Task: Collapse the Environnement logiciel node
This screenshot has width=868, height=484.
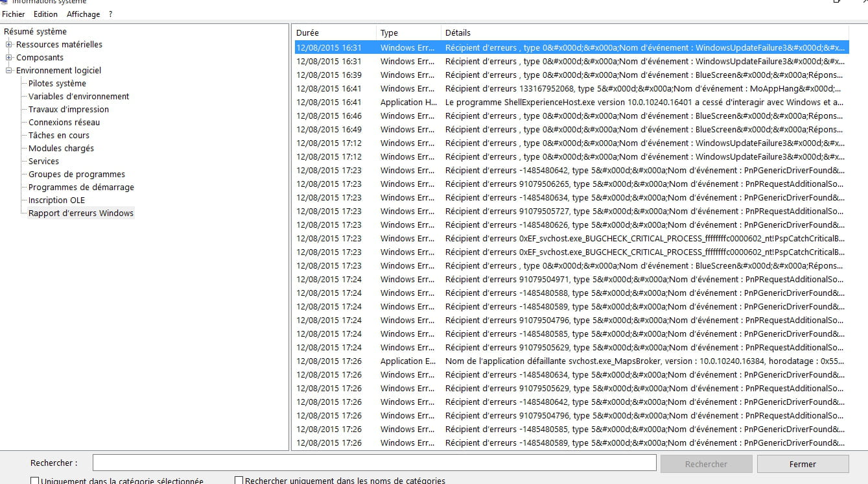Action: click(9, 71)
